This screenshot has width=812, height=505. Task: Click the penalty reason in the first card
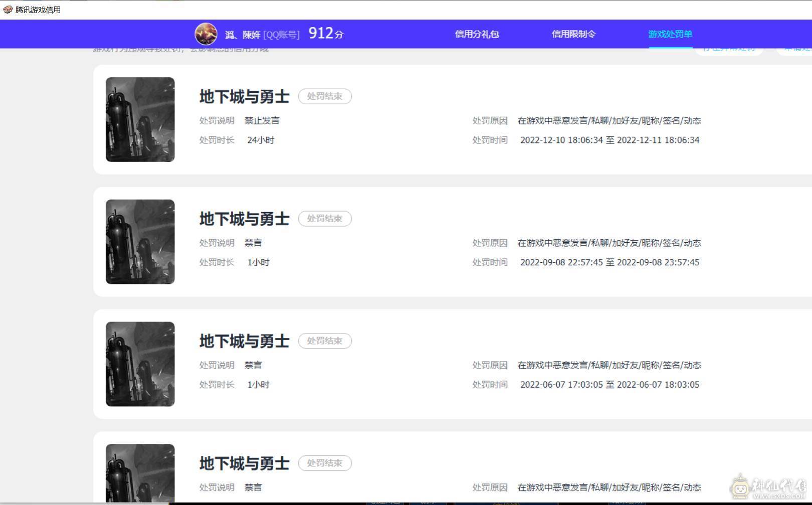click(610, 120)
